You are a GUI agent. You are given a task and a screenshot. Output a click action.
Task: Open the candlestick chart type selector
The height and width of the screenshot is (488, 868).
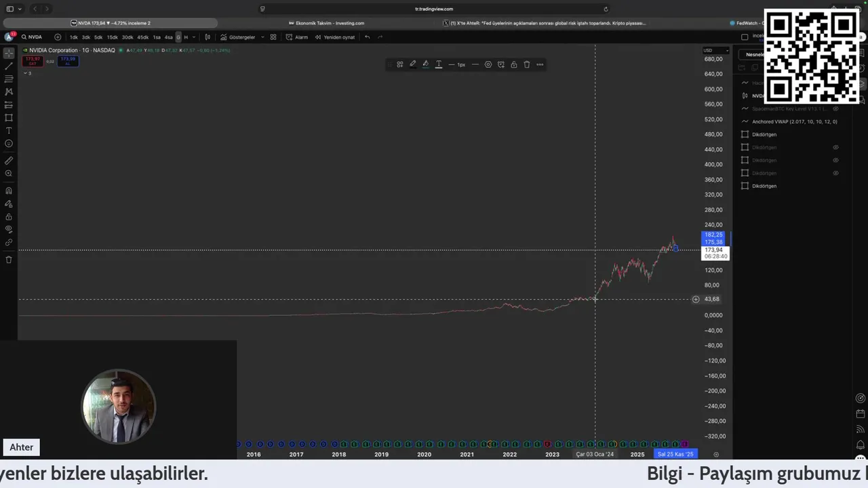point(208,37)
